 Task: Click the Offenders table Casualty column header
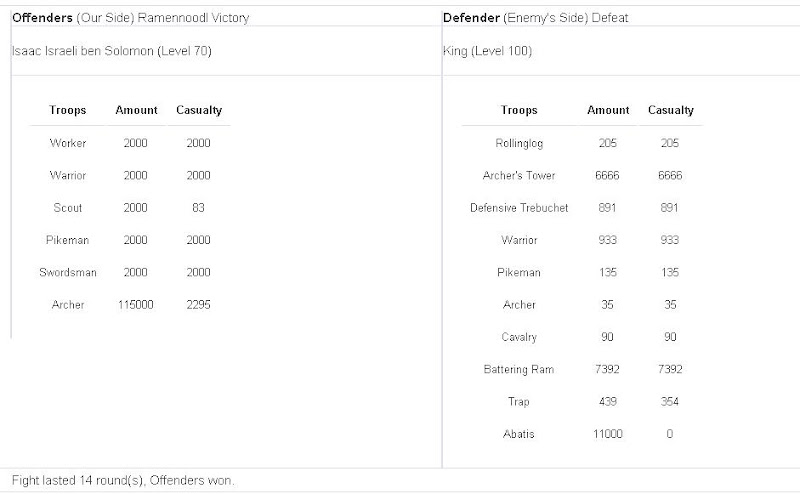click(x=199, y=110)
